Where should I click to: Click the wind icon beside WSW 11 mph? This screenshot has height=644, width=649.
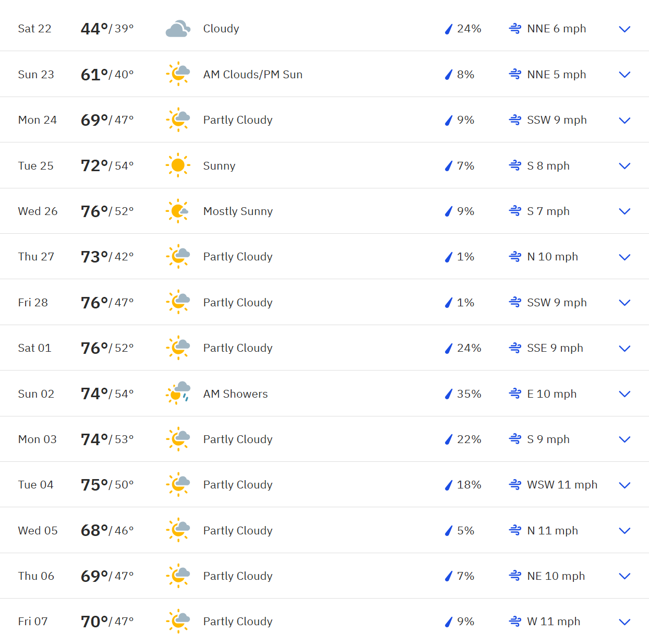point(515,485)
